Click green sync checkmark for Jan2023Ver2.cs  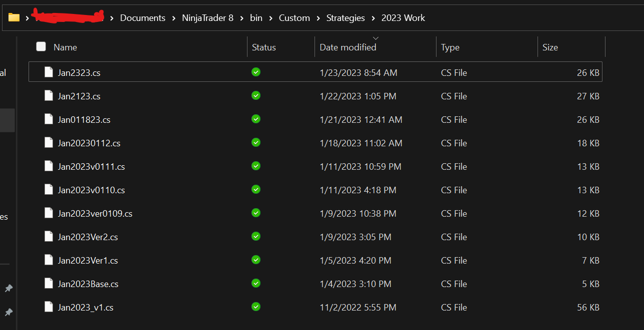pyautogui.click(x=256, y=237)
